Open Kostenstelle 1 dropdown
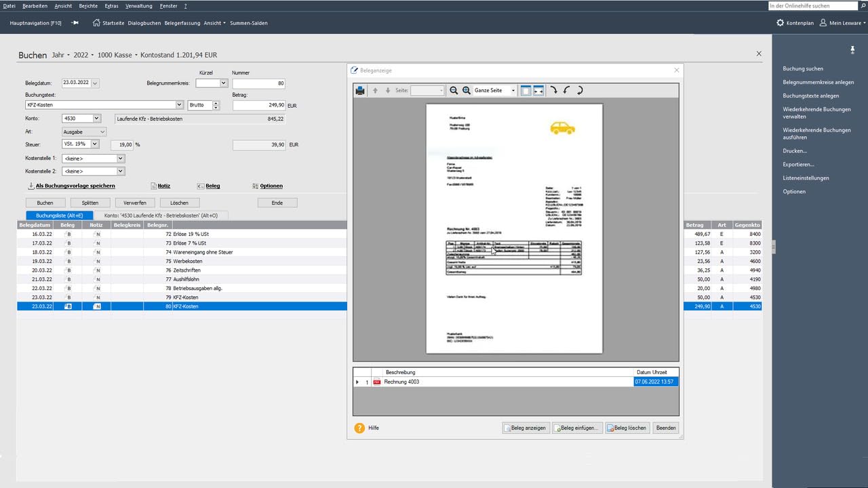Viewport: 868px width, 488px height. coord(121,159)
